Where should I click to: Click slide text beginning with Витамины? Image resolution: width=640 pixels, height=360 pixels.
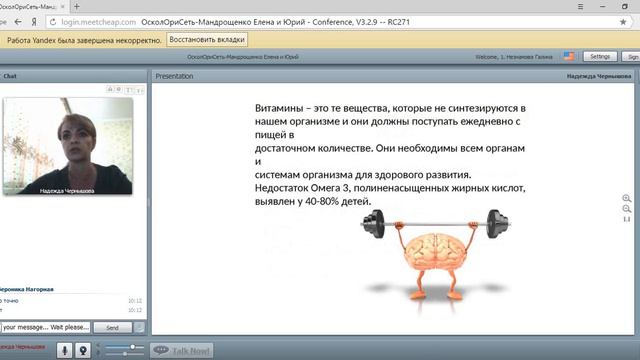[390, 154]
